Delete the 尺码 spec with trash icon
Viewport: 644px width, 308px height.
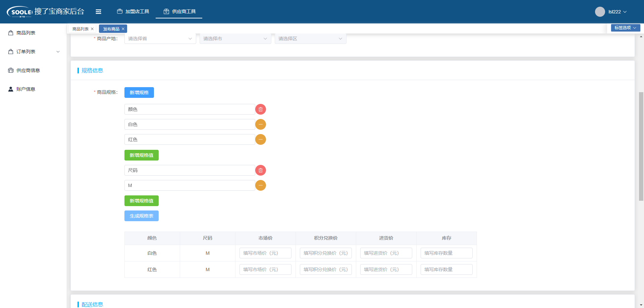coord(261,170)
